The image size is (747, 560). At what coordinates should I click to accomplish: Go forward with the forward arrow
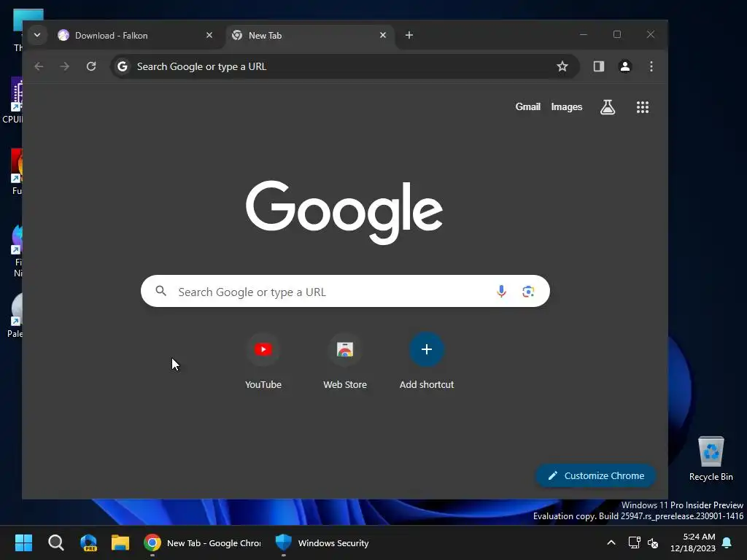tap(65, 66)
